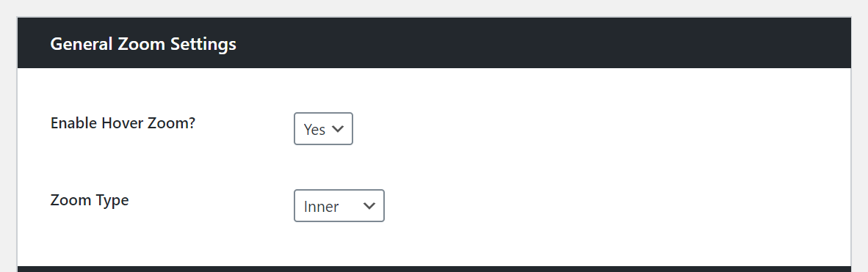Click the chevron arrow beside Yes

click(338, 129)
